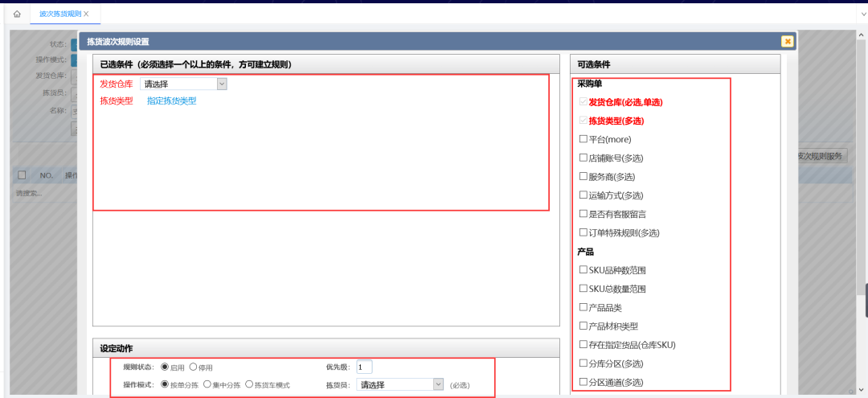Viewport: 868px width, 398px height.
Task: Enable the 店铺账号(多选) checkbox
Action: pos(583,158)
